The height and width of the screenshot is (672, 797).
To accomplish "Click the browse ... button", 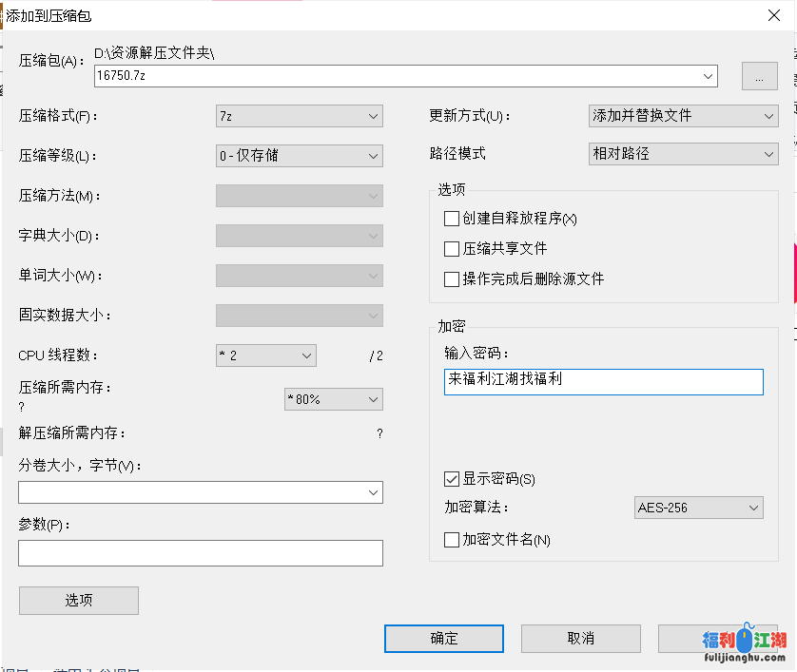I will point(759,76).
